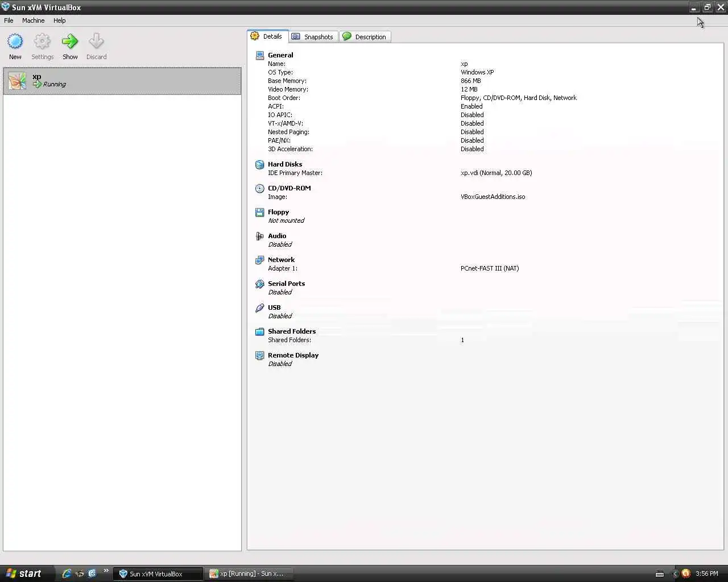Click 'xp.vdi (Normal, 20.00 GB)' text
The width and height of the screenshot is (728, 582).
(497, 173)
